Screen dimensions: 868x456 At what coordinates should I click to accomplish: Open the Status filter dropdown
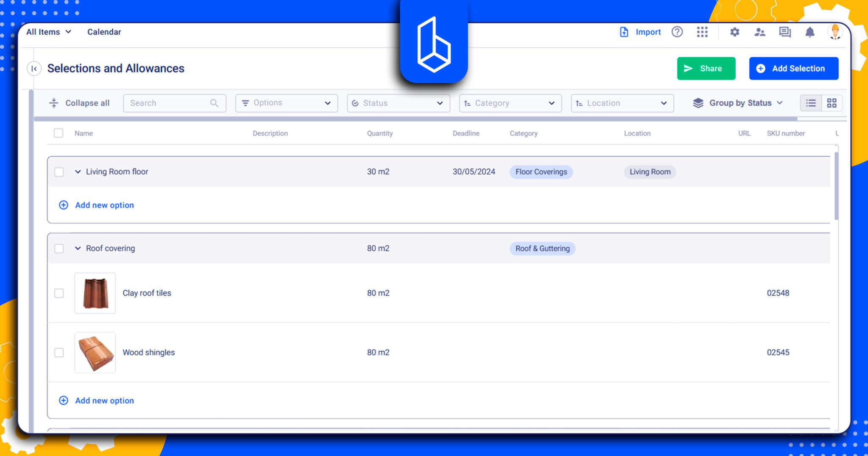click(398, 103)
